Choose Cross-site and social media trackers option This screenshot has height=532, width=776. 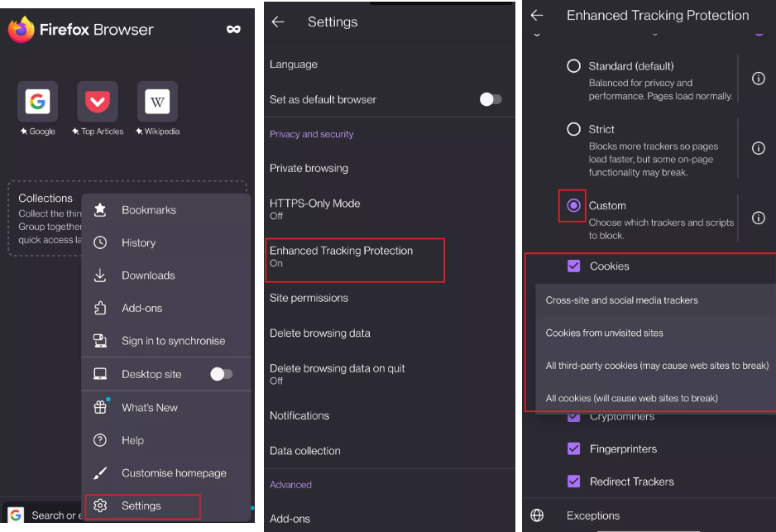pos(655,300)
